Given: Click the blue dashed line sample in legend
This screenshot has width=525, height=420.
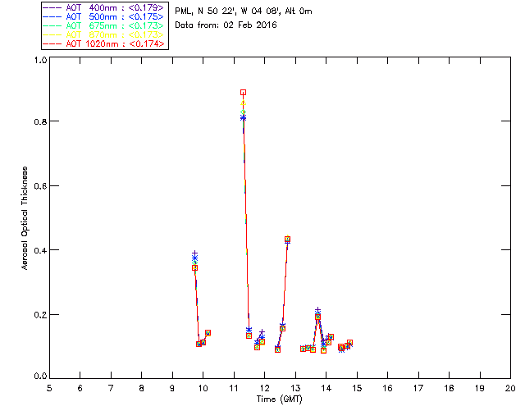Looking at the screenshot, I should [x=52, y=16].
